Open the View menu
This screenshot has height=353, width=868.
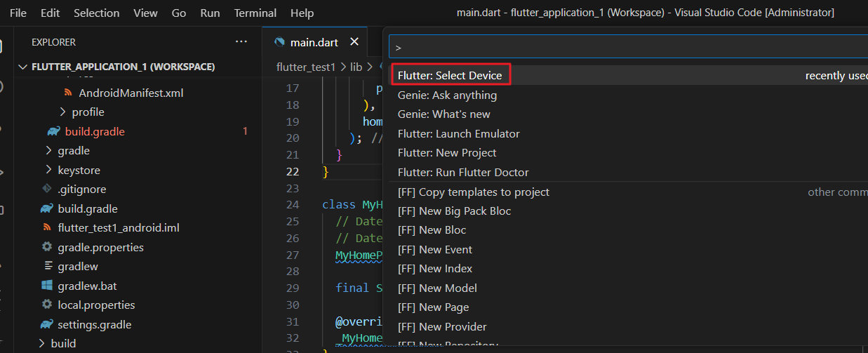point(145,13)
